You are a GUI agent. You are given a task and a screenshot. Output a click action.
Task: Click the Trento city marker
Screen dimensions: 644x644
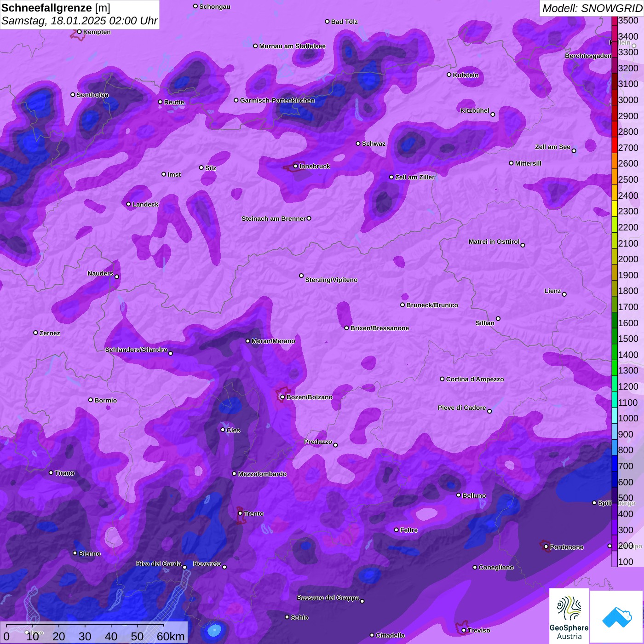(x=240, y=513)
